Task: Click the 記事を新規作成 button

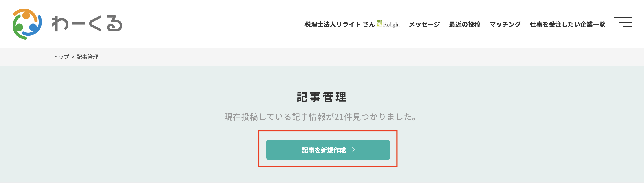Action: [x=328, y=150]
